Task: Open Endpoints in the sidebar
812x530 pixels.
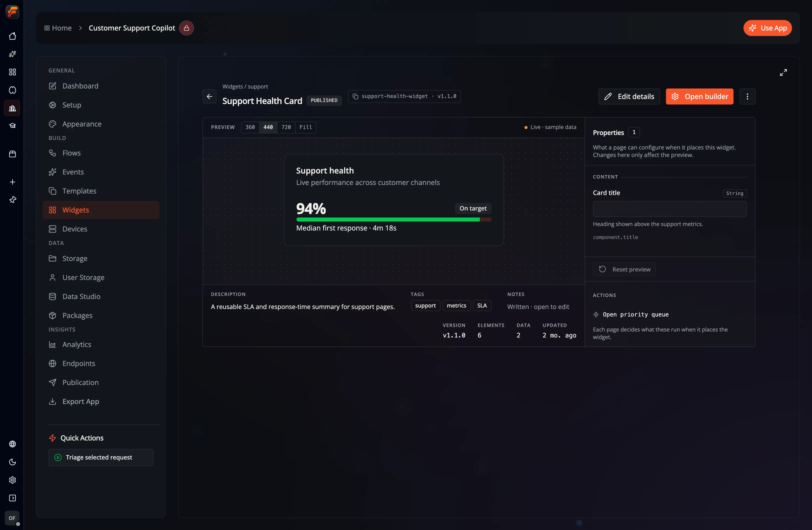Action: coord(101,363)
